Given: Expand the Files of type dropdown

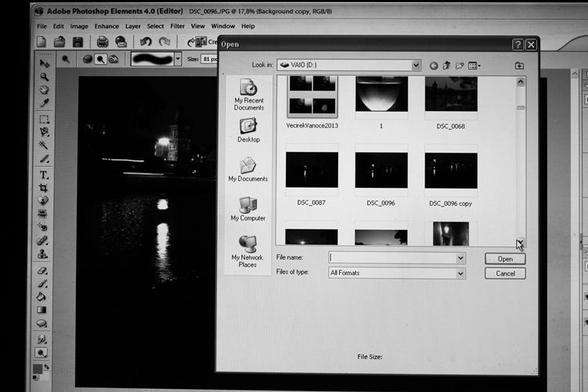Looking at the screenshot, I should [x=460, y=274].
